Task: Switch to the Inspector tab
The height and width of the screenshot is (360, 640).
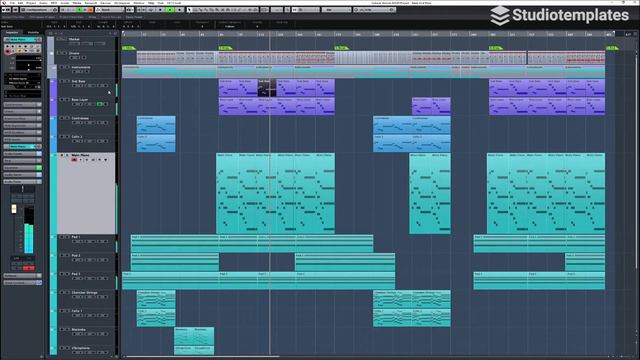Action: 11,32
